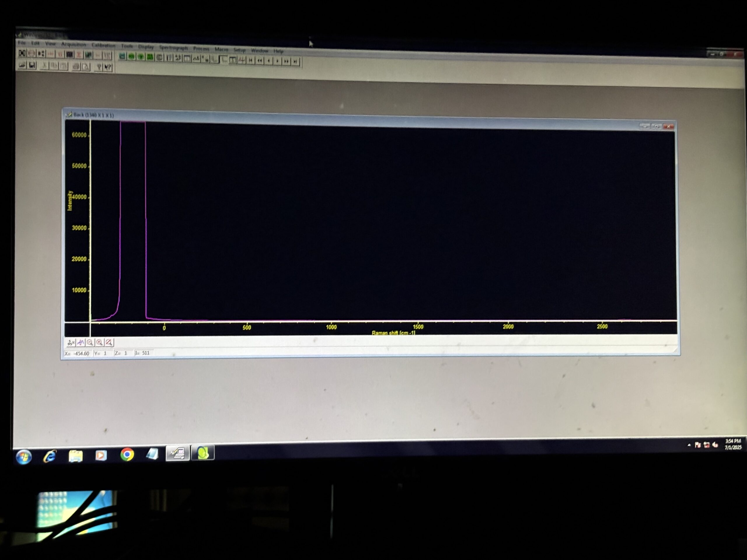Open the Acquisition menu
Image resolution: width=747 pixels, height=560 pixels.
click(73, 44)
